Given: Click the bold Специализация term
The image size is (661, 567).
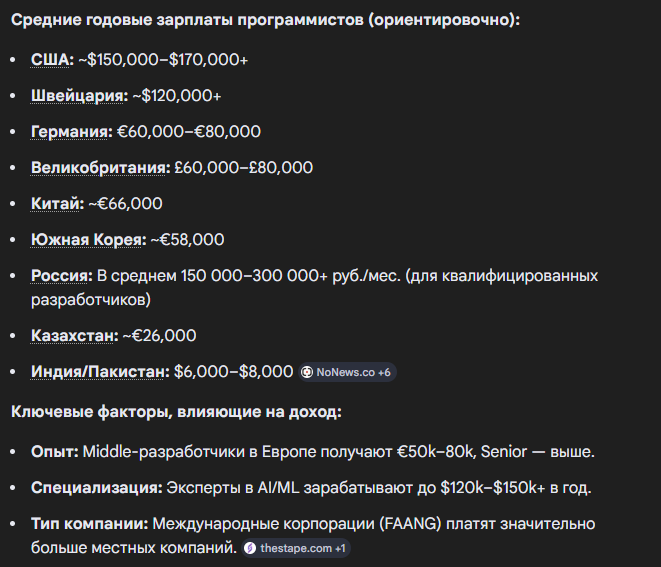Looking at the screenshot, I should (x=96, y=488).
